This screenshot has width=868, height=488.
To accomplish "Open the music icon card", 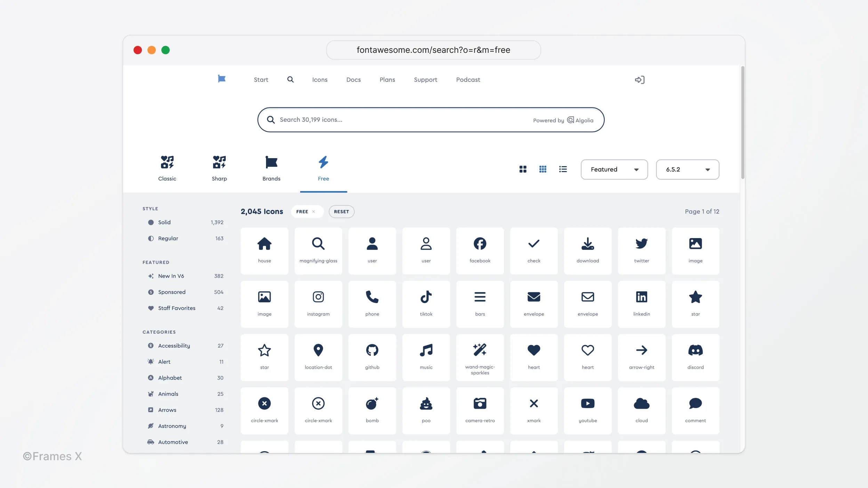I will click(426, 357).
